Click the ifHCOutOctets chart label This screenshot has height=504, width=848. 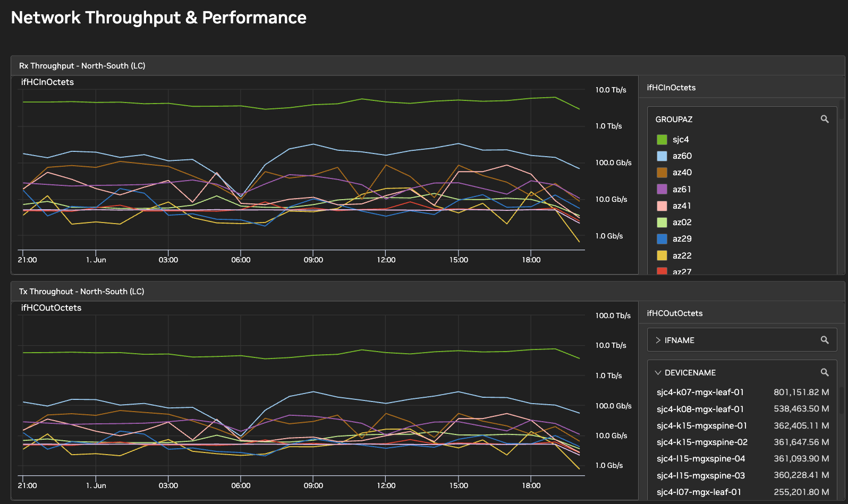coord(51,308)
